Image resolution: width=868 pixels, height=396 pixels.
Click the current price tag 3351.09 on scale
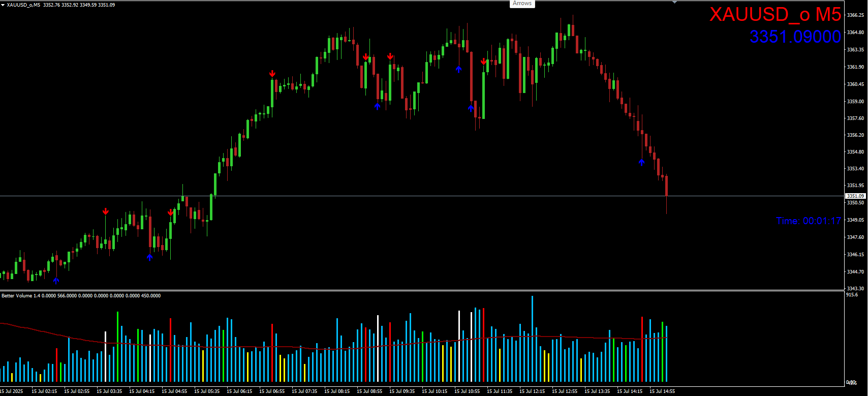click(855, 196)
